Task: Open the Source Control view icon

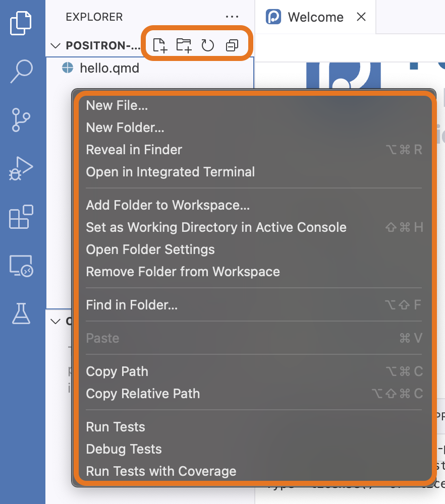Action: tap(21, 120)
